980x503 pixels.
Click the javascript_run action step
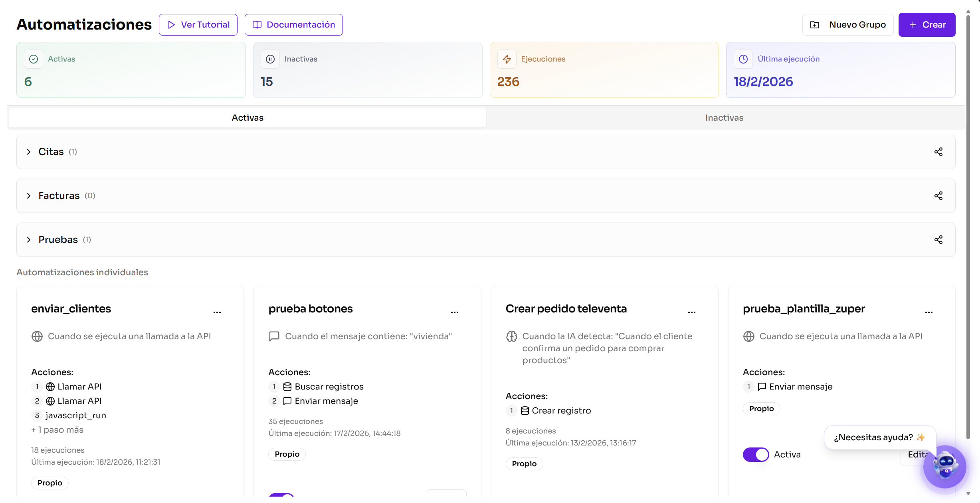[76, 416]
